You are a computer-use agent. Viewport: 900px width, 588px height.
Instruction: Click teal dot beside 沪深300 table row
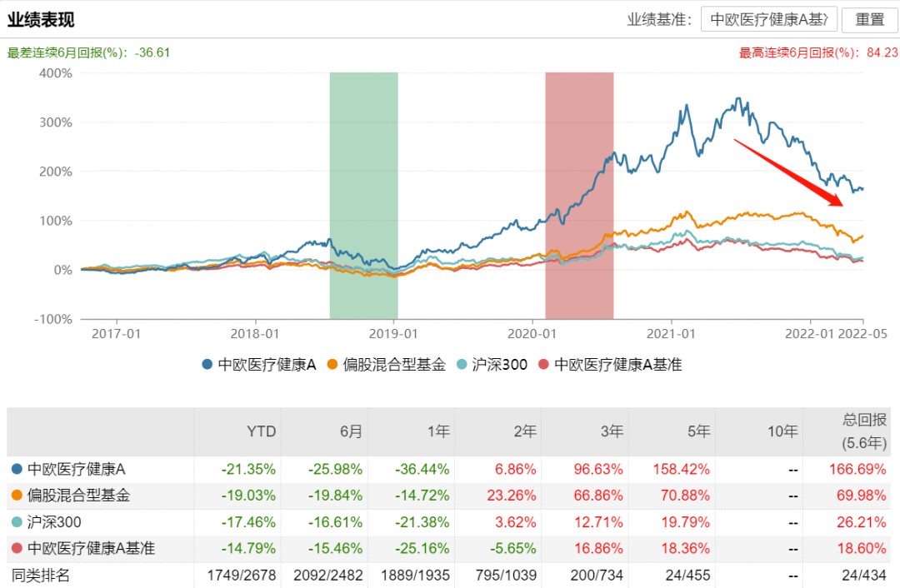[x=17, y=522]
